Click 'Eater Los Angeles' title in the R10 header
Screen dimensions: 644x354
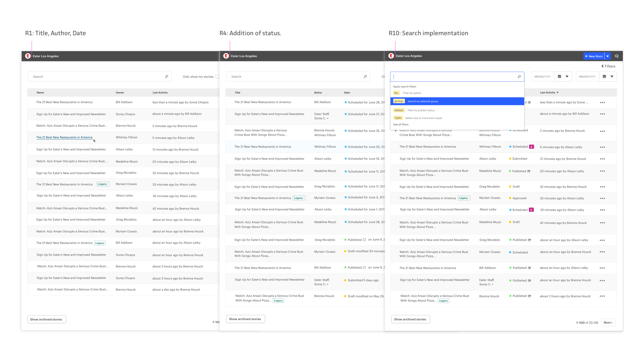click(409, 56)
